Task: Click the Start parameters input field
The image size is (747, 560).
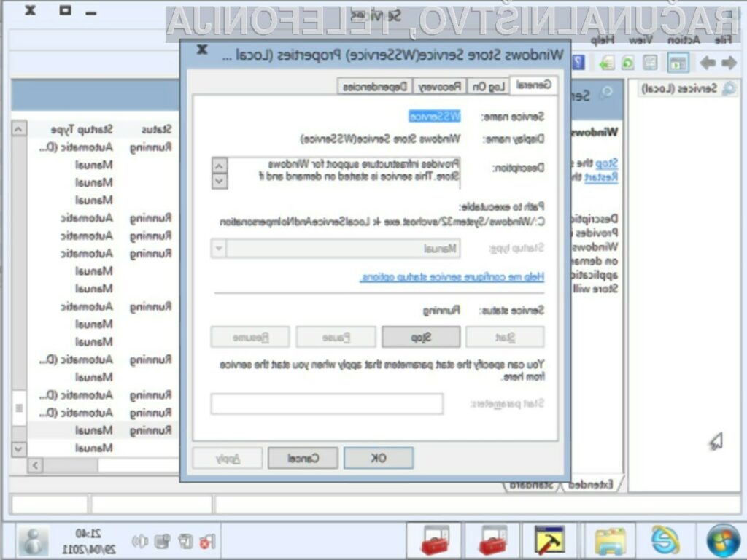Action: [328, 404]
